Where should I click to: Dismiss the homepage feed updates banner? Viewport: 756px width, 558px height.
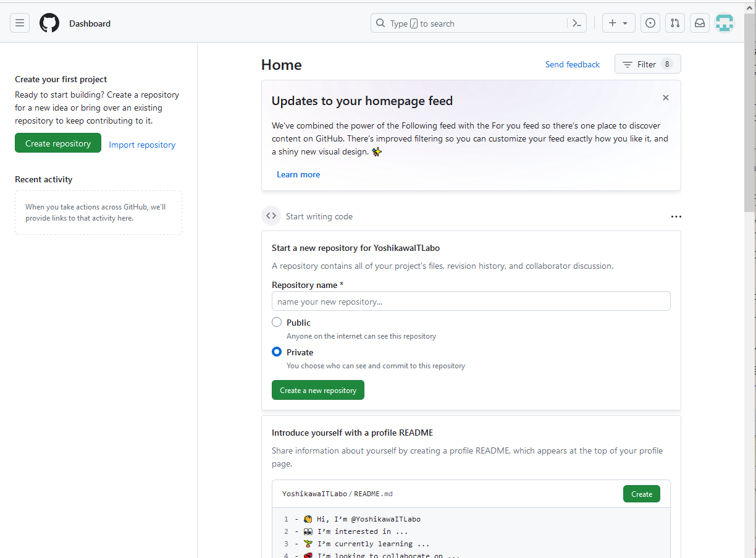(666, 98)
